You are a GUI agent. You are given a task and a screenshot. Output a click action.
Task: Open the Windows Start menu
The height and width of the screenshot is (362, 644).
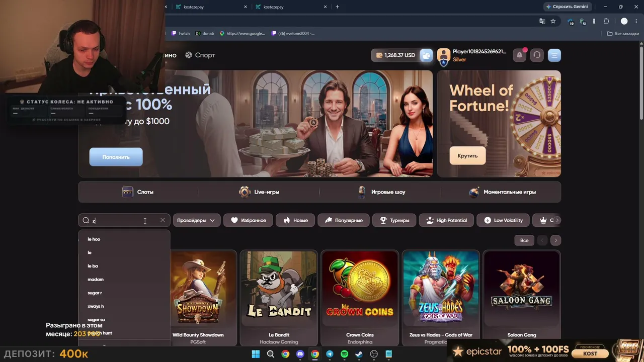pos(256,354)
